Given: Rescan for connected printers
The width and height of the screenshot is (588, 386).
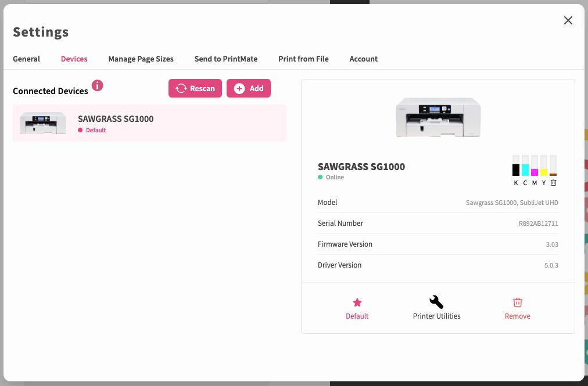Looking at the screenshot, I should coord(195,88).
